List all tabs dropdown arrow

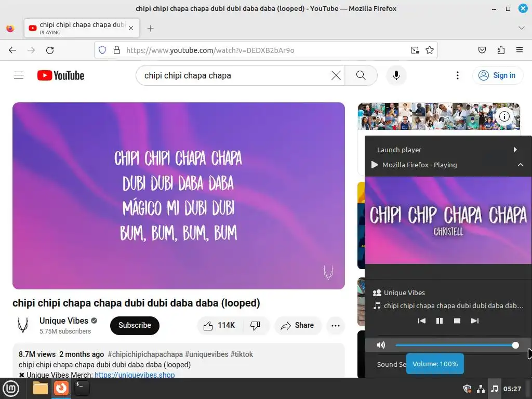522,28
